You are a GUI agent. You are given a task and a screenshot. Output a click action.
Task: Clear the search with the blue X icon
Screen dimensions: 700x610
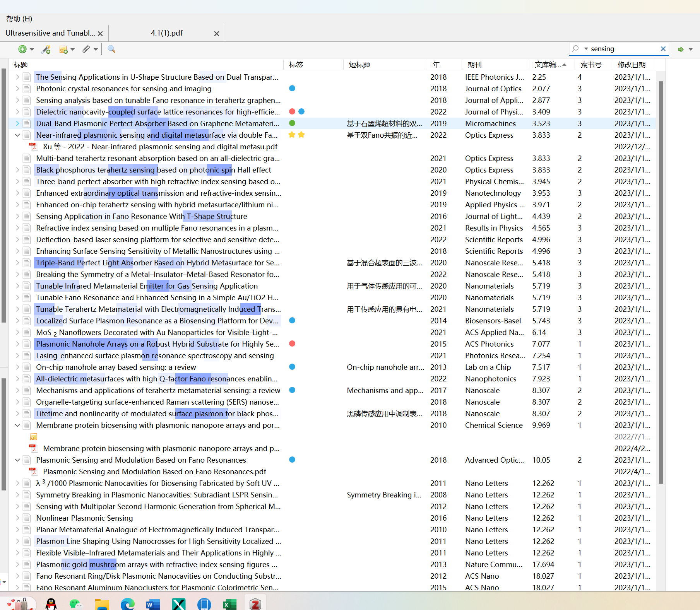[663, 49]
